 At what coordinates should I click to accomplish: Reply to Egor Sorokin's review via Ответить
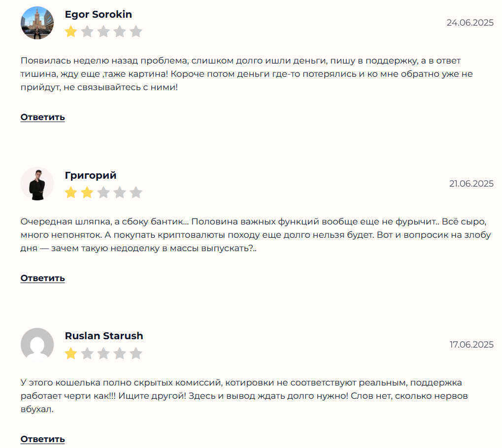43,117
